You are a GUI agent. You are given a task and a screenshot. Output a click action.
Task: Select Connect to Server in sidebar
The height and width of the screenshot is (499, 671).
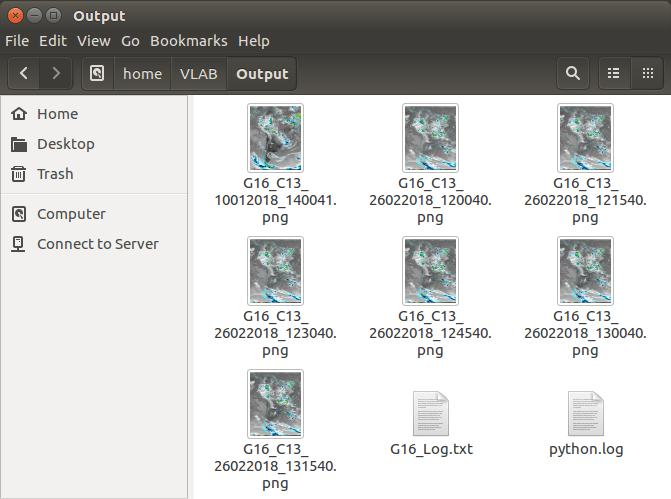(98, 244)
